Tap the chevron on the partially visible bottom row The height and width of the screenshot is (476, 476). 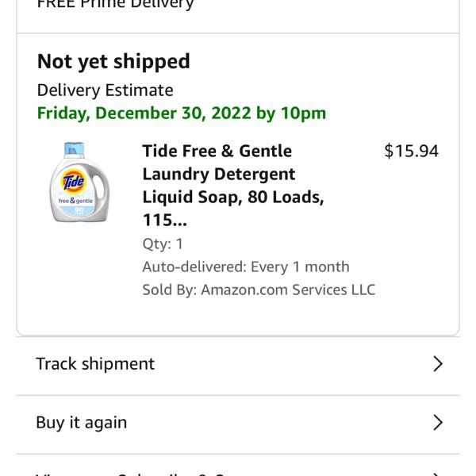[x=437, y=474]
